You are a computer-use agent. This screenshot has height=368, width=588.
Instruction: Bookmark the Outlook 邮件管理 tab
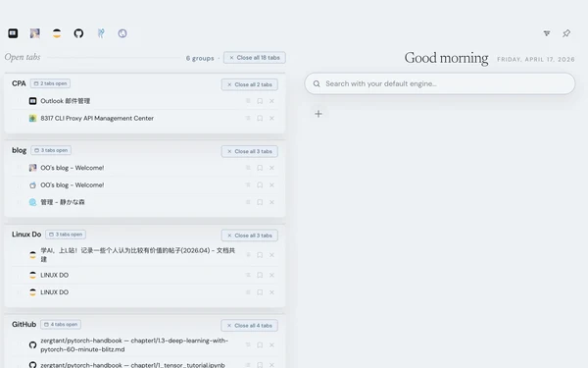coord(260,101)
